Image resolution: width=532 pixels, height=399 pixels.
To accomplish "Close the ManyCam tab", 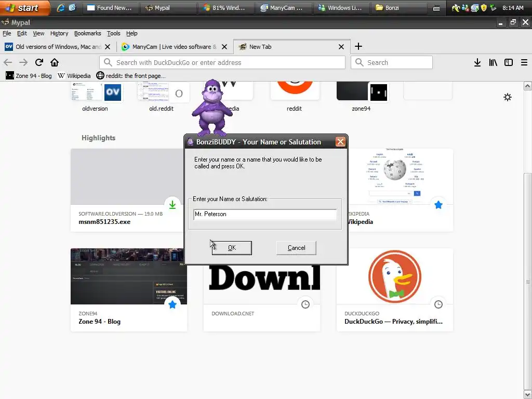I will (x=224, y=47).
